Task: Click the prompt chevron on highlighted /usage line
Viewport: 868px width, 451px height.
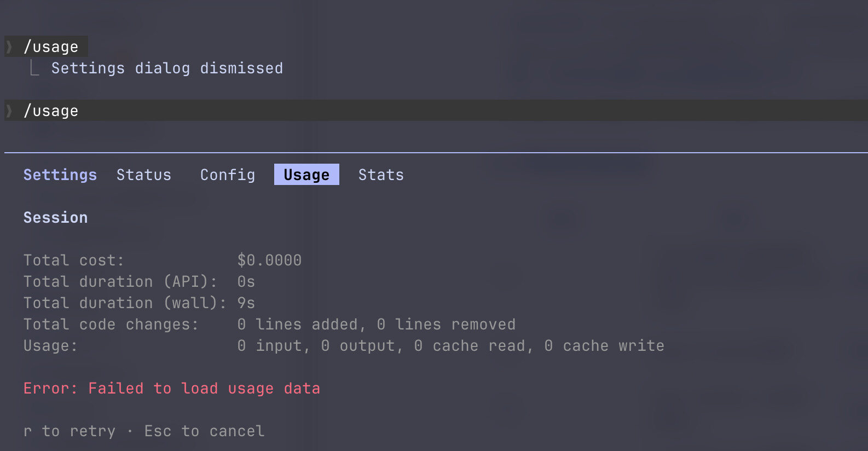Action: tap(9, 111)
